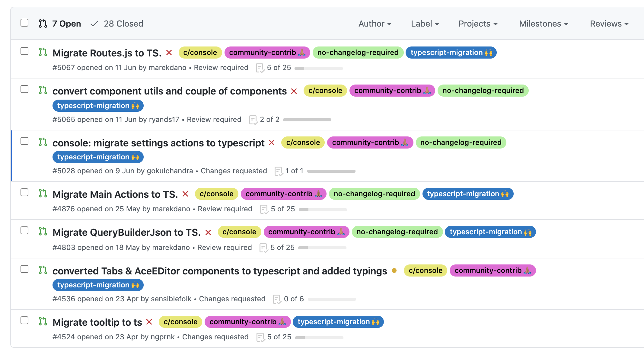
Task: Click task progress bar for 5 of 25 on #4876
Action: (x=323, y=210)
